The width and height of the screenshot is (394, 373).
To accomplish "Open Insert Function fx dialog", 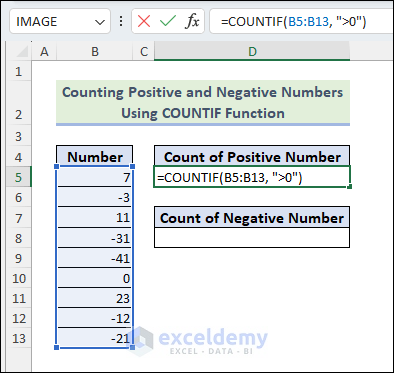I will 192,22.
